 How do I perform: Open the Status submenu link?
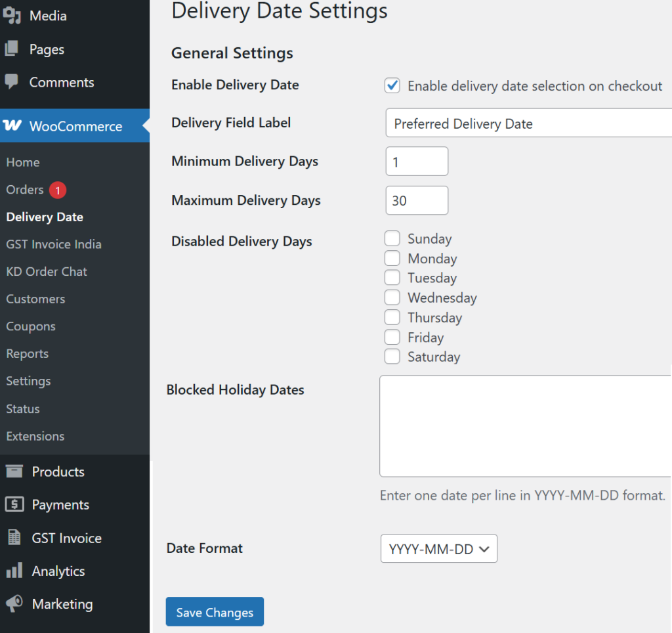point(23,408)
